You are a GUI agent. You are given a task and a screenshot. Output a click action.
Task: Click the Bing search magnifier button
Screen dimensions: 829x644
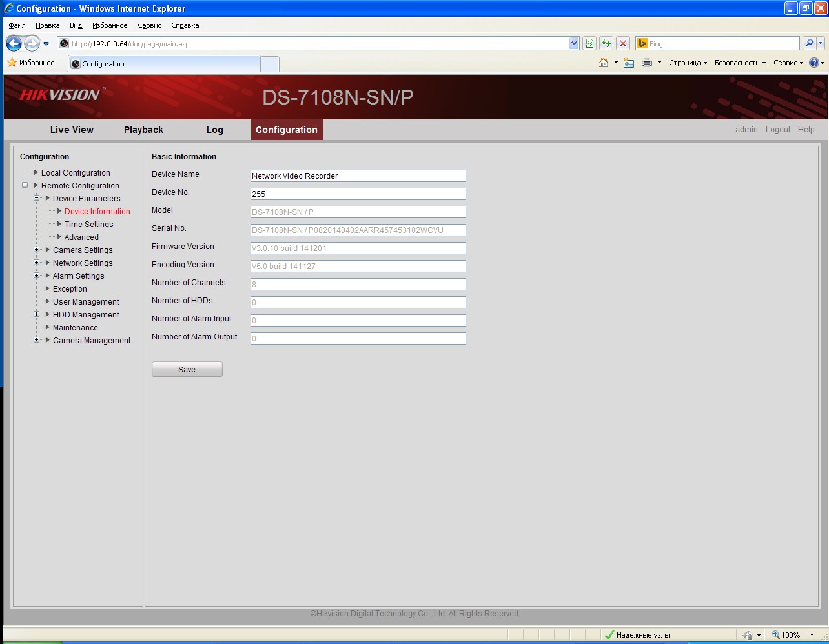coord(809,43)
